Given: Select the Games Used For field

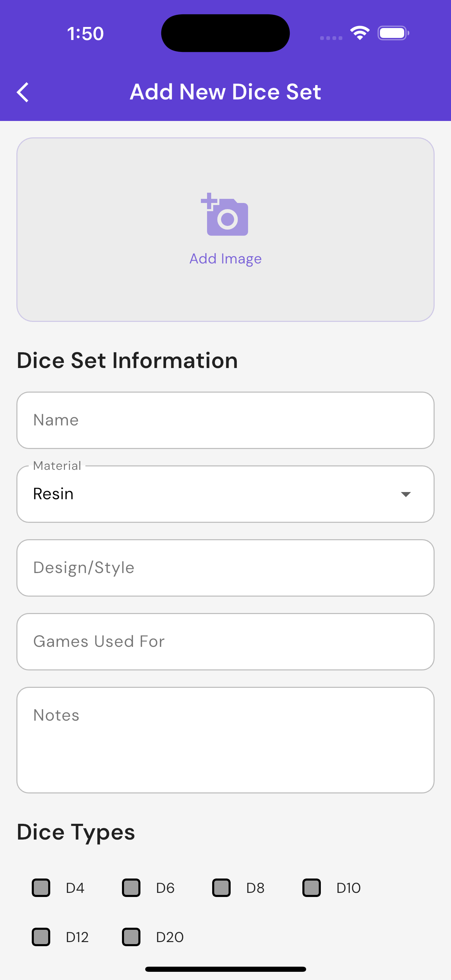Looking at the screenshot, I should 225,641.
